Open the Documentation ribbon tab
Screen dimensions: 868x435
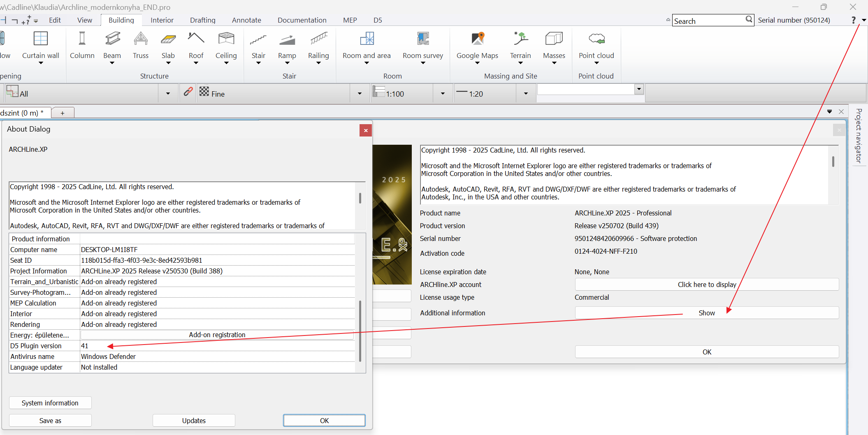302,20
